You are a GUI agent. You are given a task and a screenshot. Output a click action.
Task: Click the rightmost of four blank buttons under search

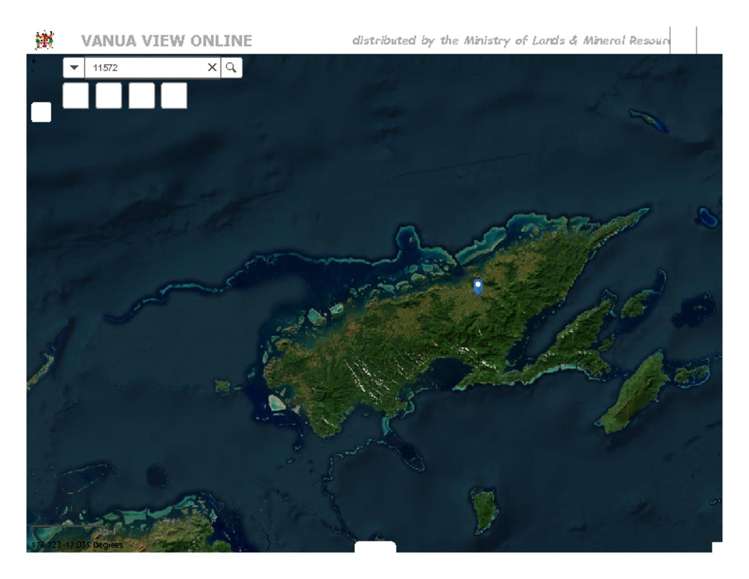click(x=174, y=96)
